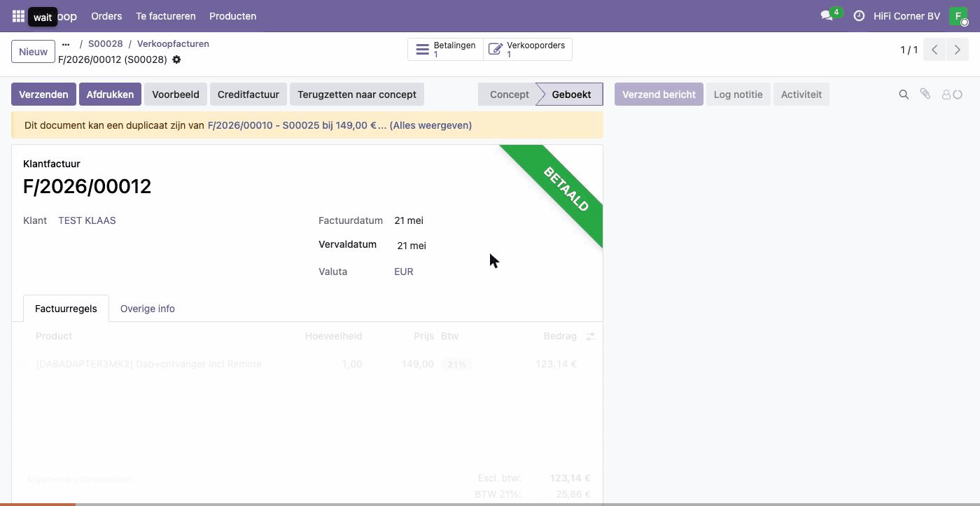Image resolution: width=980 pixels, height=506 pixels.
Task: Open the activities clock icon
Action: point(859,15)
